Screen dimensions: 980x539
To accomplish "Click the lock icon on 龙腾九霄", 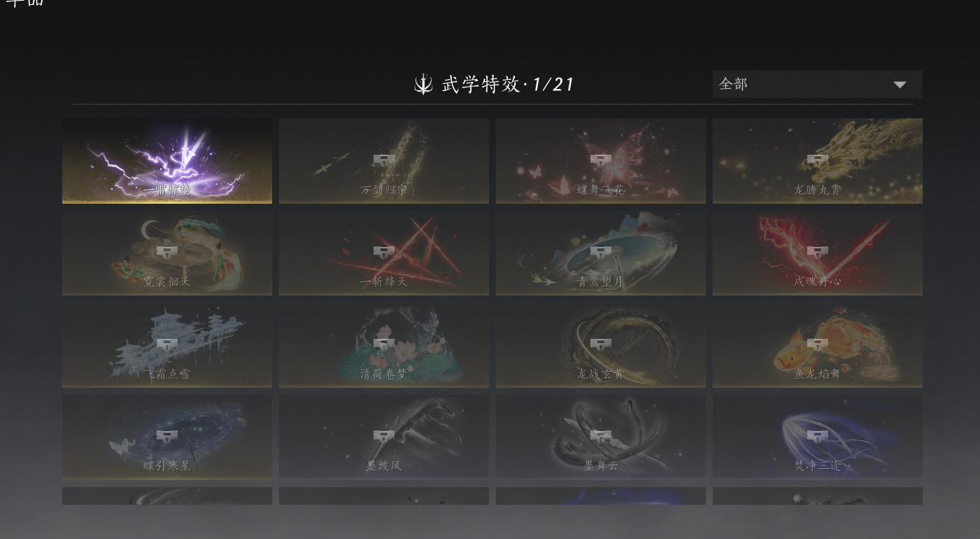I will pyautogui.click(x=817, y=160).
